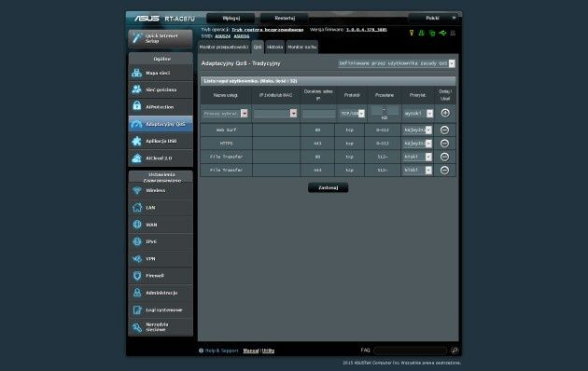
Task: Click the Wyloguj button
Action: pyautogui.click(x=231, y=18)
